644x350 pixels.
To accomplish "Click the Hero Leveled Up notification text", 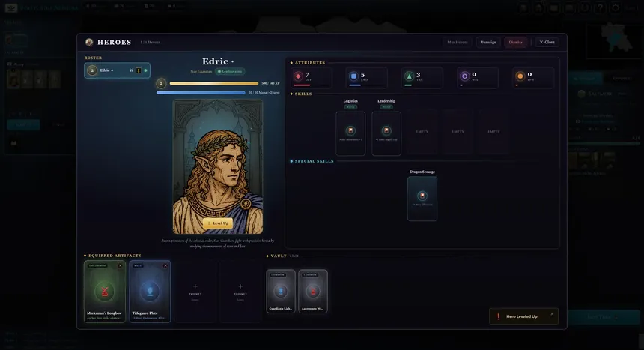I will point(522,316).
